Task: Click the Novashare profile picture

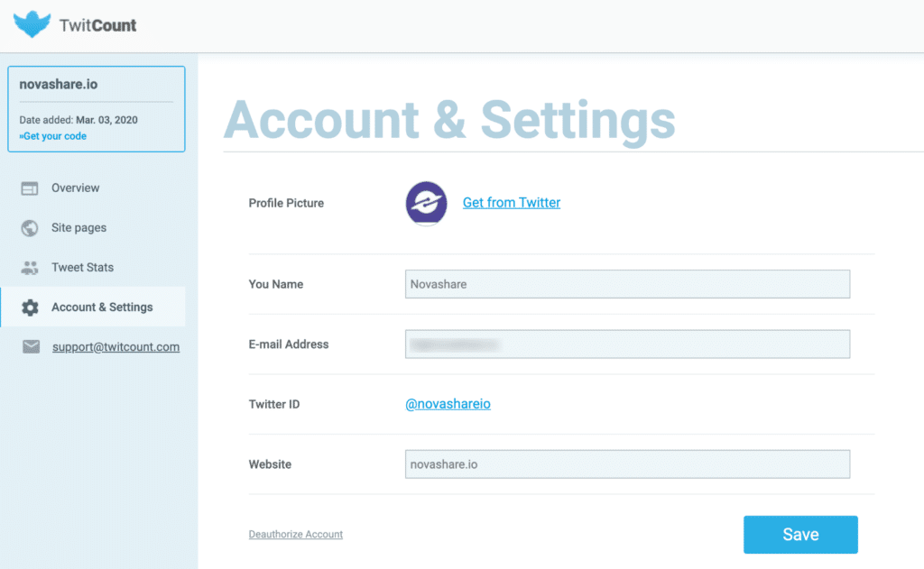Action: (426, 203)
